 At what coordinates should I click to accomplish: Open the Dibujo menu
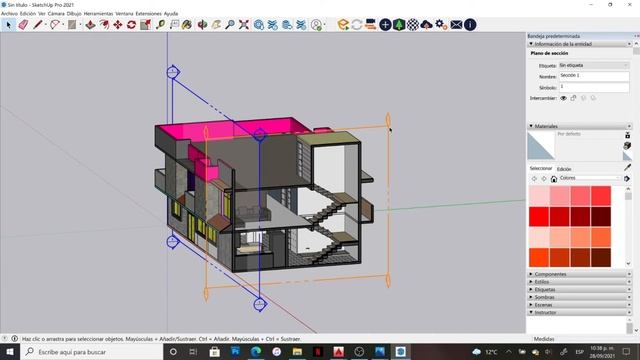tap(74, 13)
